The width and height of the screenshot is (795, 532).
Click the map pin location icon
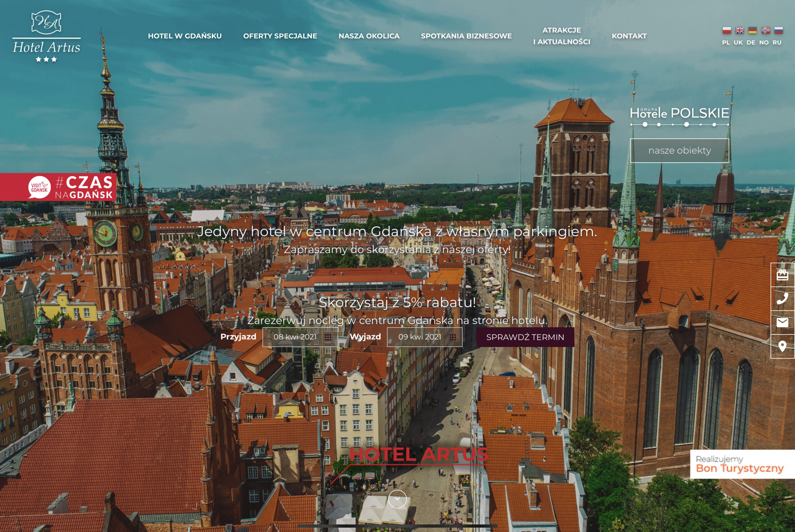pos(782,346)
